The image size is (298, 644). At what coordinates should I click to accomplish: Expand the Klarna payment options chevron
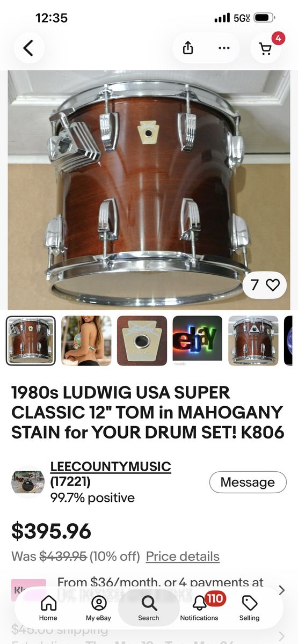click(282, 590)
